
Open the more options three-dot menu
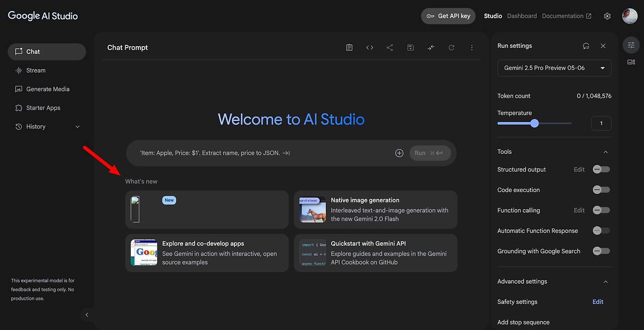coord(472,47)
